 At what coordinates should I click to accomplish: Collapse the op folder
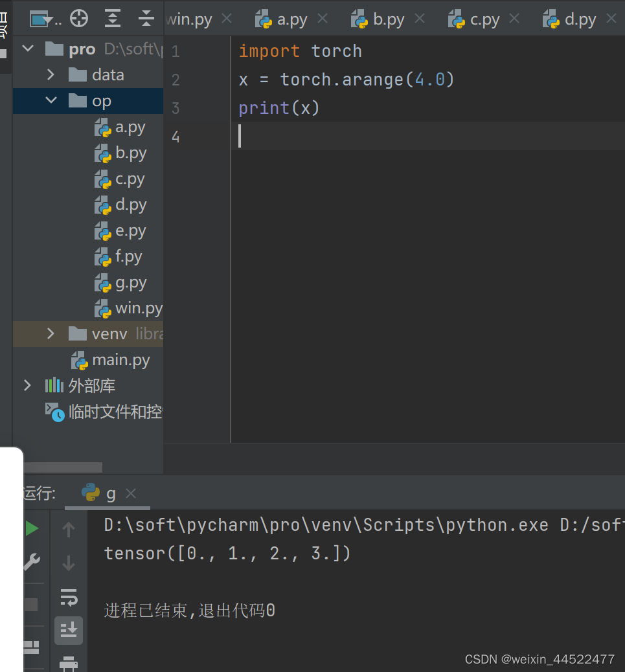tap(51, 100)
